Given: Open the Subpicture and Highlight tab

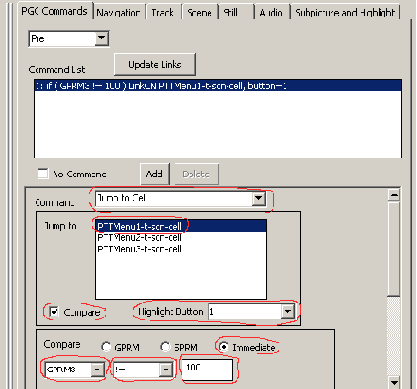Looking at the screenshot, I should coord(345,12).
